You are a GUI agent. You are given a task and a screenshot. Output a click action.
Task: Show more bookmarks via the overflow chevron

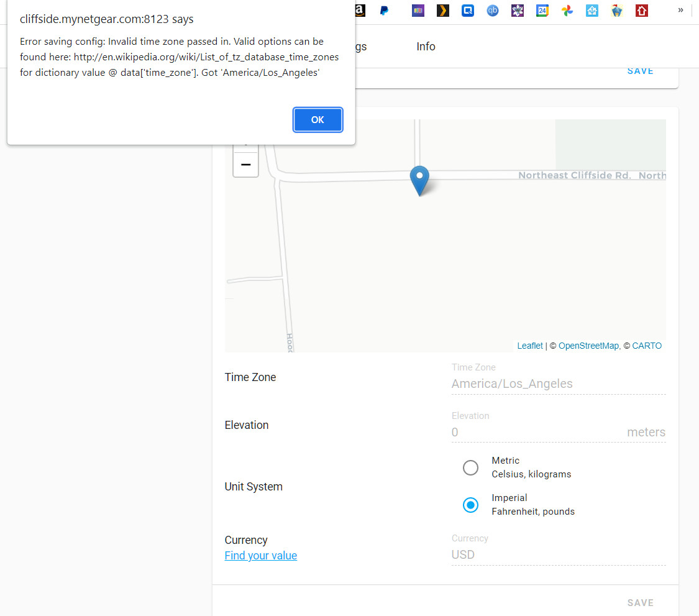(x=680, y=11)
